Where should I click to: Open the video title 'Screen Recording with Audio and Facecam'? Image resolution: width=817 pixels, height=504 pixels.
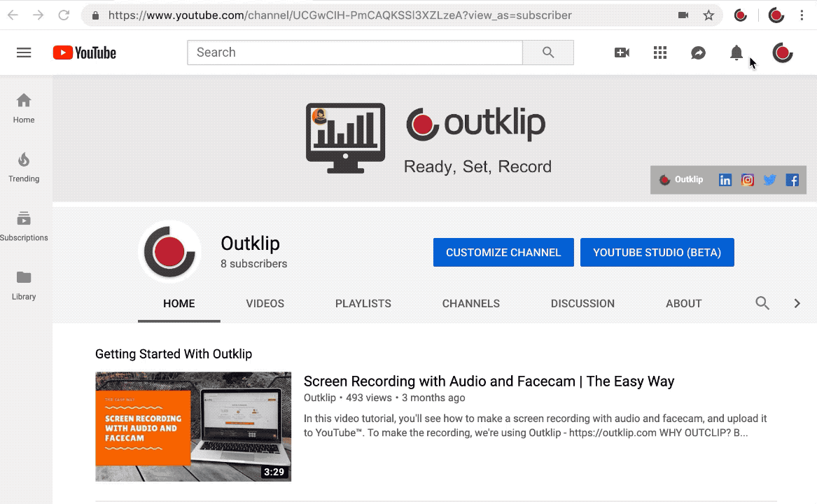pos(489,381)
